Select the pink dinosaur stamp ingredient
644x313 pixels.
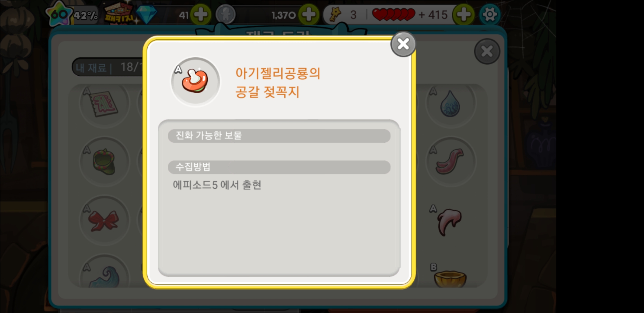tap(104, 104)
